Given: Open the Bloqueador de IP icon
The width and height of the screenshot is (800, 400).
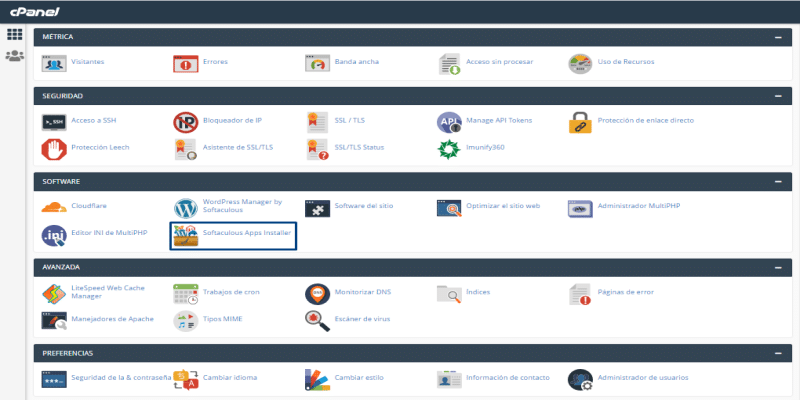Looking at the screenshot, I should pyautogui.click(x=186, y=122).
